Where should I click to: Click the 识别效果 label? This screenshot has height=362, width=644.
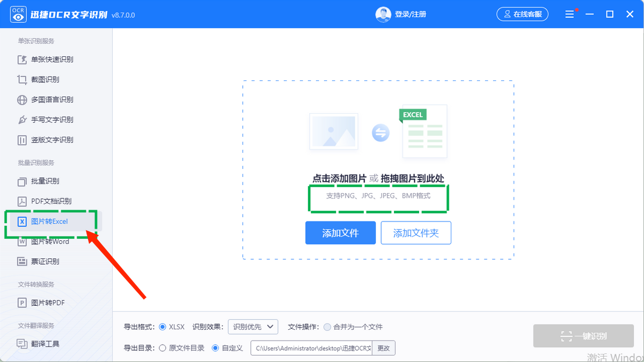pyautogui.click(x=208, y=327)
